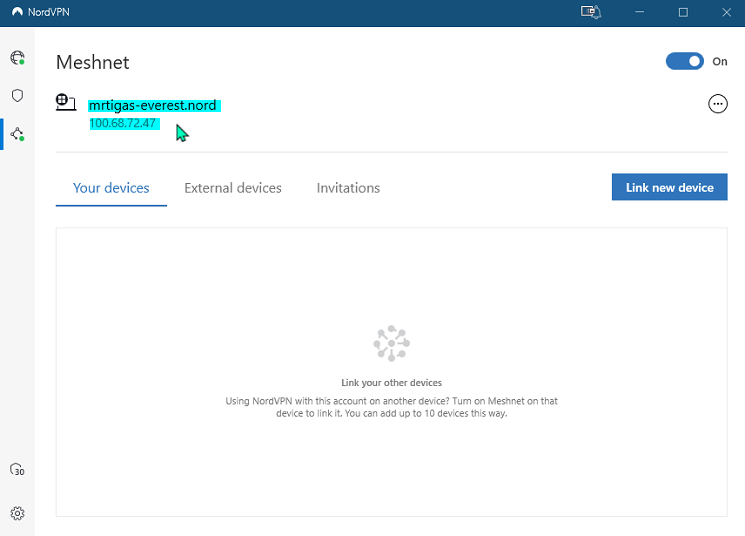This screenshot has height=536, width=745.
Task: Click the Link your other devices heading
Action: coord(392,383)
